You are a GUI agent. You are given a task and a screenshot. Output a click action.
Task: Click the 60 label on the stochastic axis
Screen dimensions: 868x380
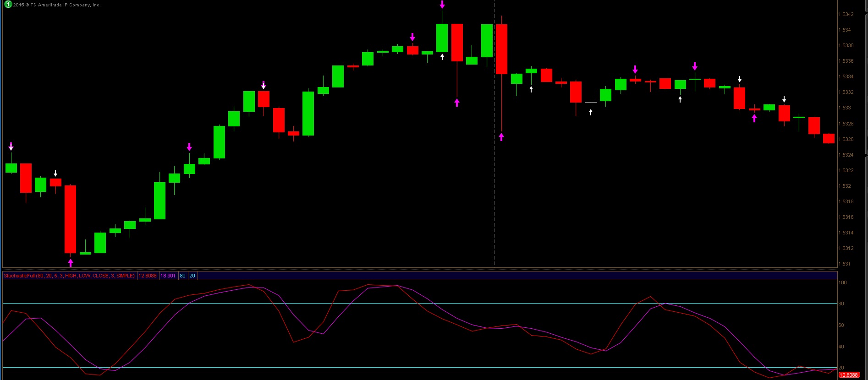[x=841, y=325]
